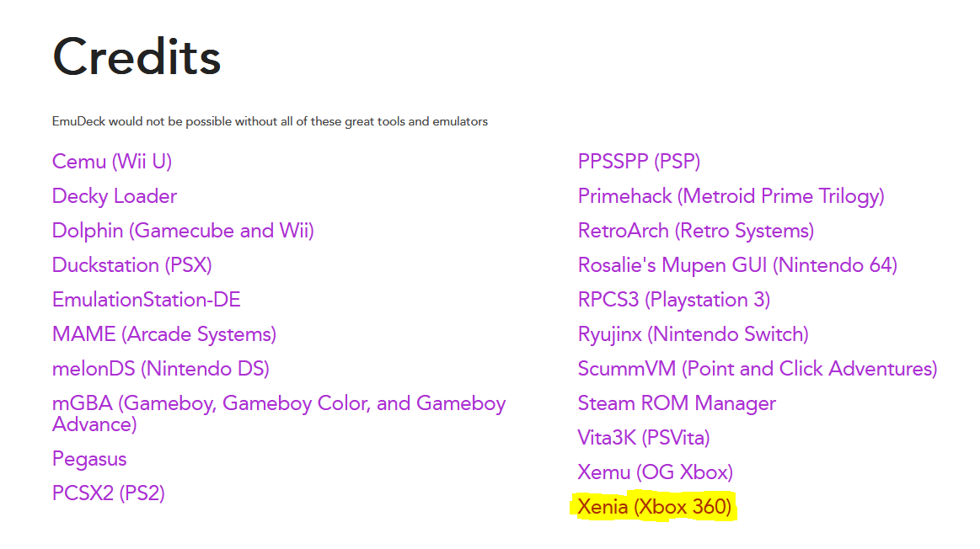Open the EmulationStation-DE link
The width and height of the screenshot is (980, 549).
147,300
